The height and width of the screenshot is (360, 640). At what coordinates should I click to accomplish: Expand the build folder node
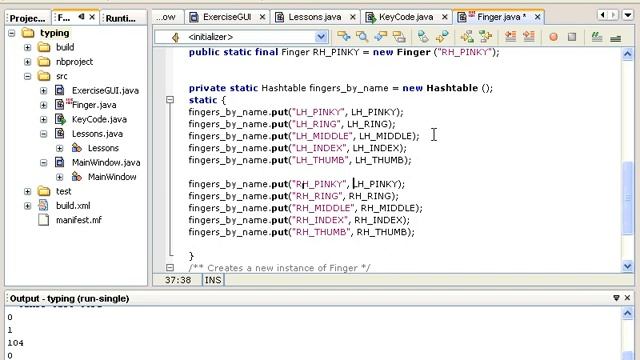pos(27,47)
